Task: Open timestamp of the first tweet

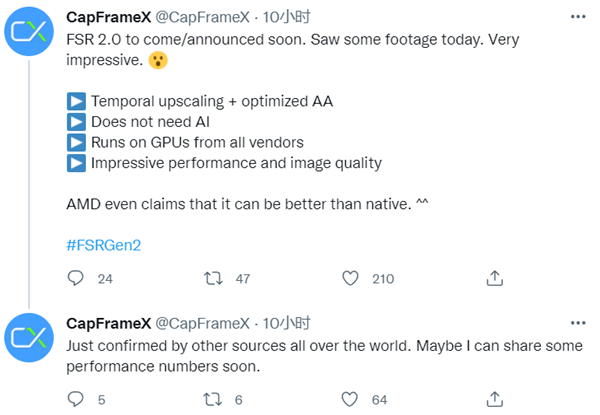Action: pyautogui.click(x=283, y=15)
